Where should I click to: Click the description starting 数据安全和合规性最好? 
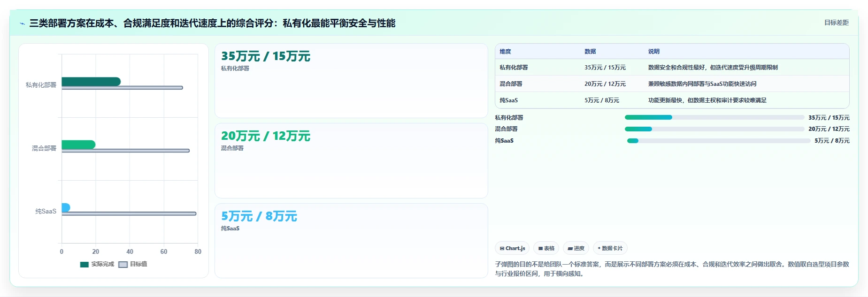click(x=713, y=68)
